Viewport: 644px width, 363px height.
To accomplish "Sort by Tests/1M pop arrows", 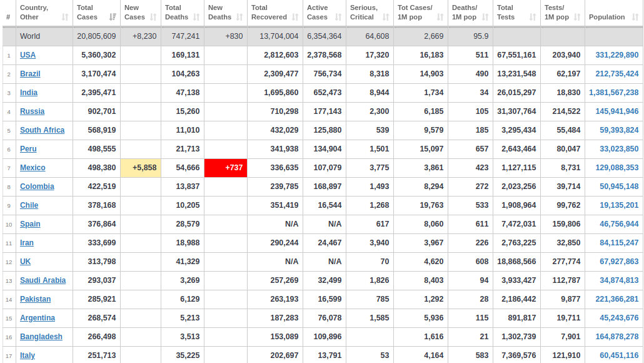I will coord(577,18).
